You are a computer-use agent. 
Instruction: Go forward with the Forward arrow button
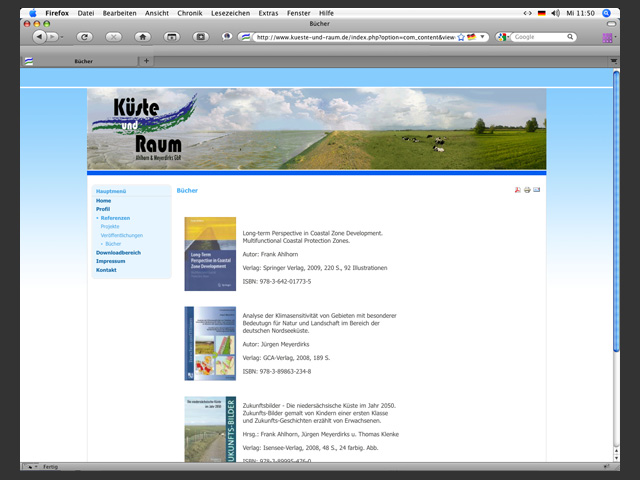[52, 37]
